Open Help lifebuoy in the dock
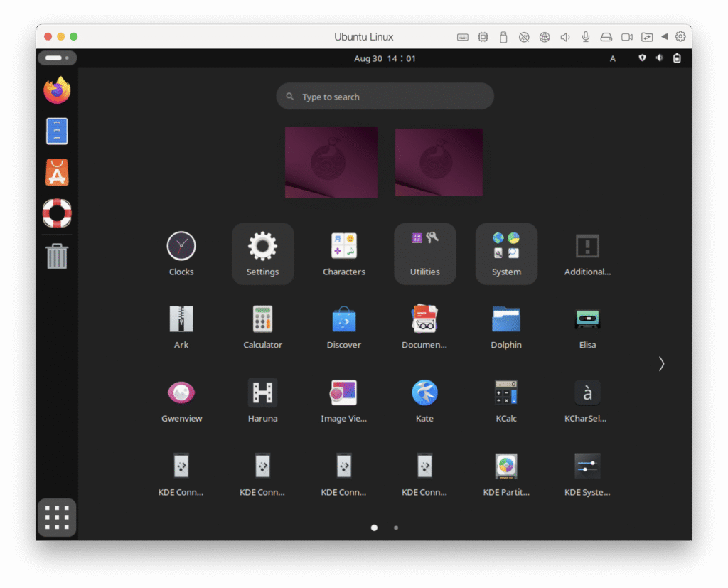The image size is (728, 588). (57, 213)
